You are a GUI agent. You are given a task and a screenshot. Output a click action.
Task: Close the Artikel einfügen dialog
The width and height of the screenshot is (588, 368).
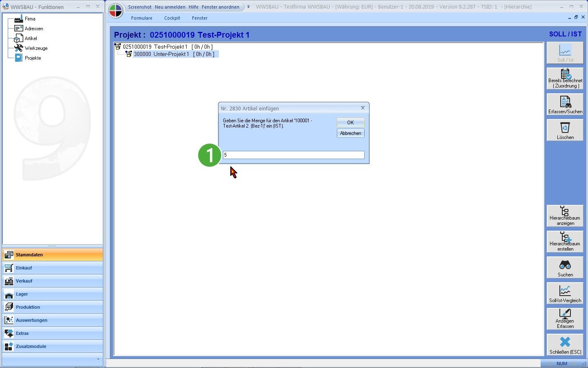point(363,108)
